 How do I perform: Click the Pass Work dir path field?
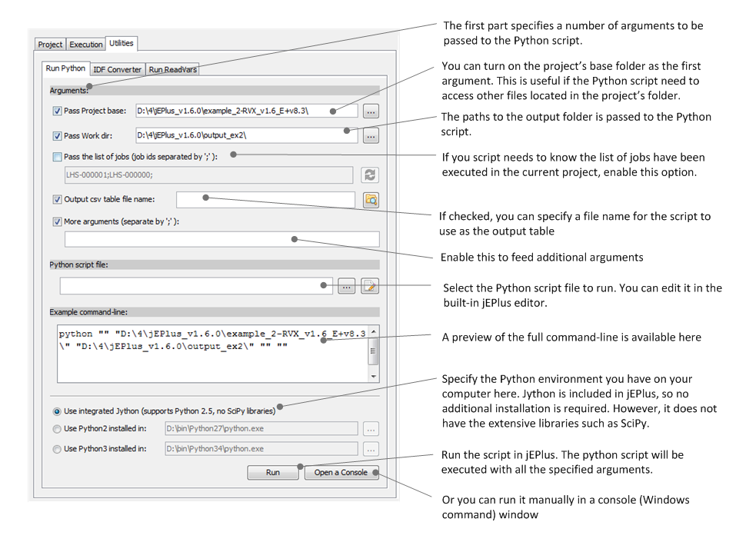click(x=246, y=135)
